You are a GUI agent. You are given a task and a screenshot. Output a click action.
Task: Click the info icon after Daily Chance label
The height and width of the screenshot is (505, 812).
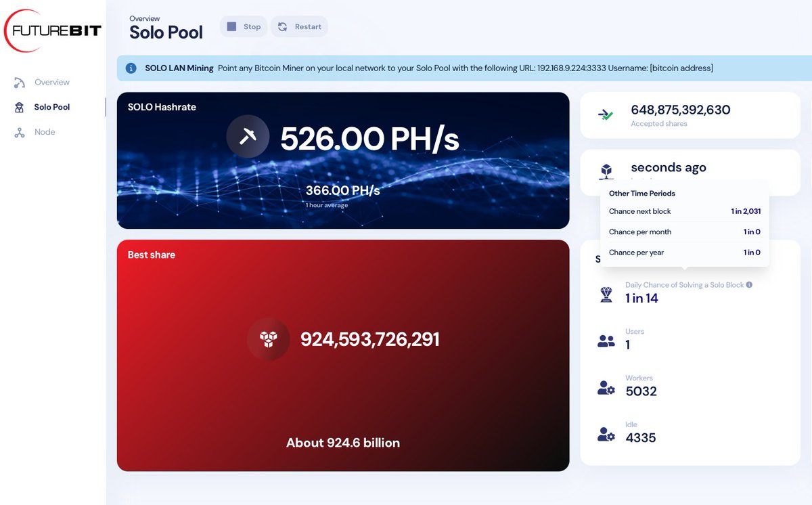[x=749, y=285]
